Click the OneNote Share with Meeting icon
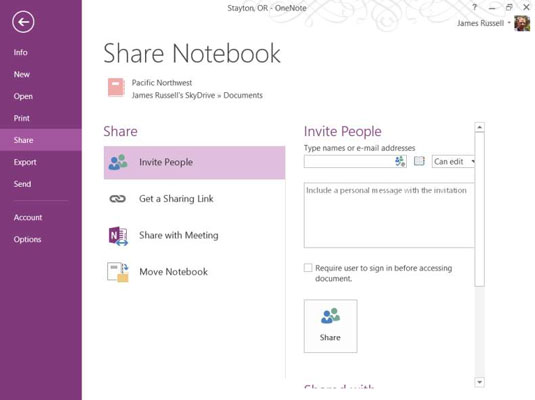The width and height of the screenshot is (535, 400). (118, 236)
